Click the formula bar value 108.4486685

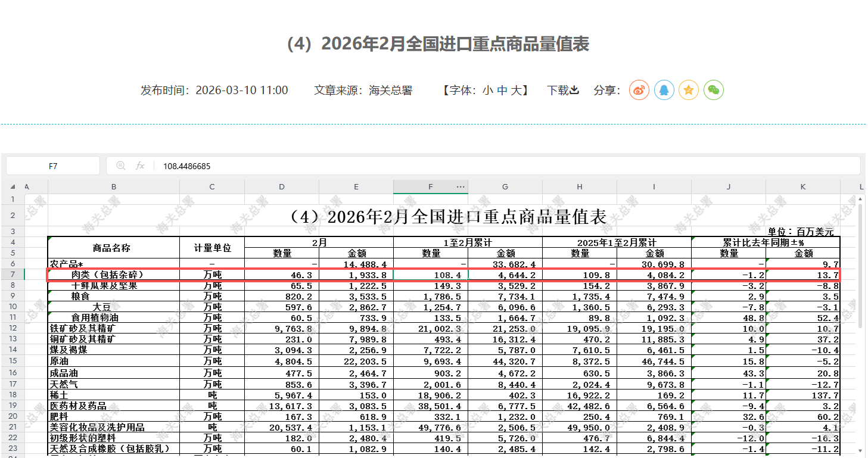tap(186, 166)
